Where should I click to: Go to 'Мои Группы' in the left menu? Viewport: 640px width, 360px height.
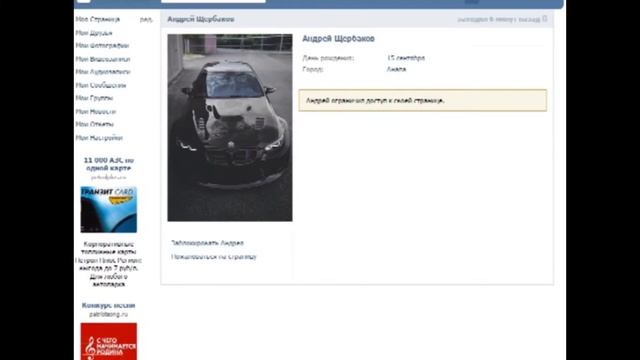pos(94,98)
